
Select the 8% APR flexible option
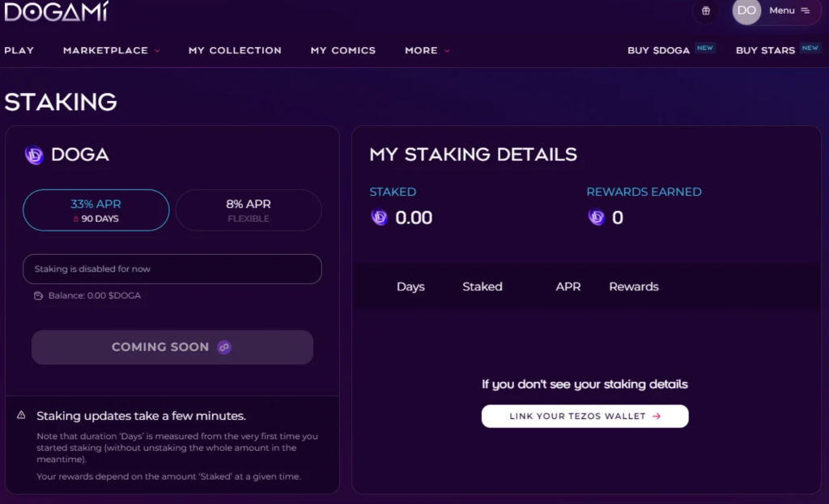[x=249, y=210]
